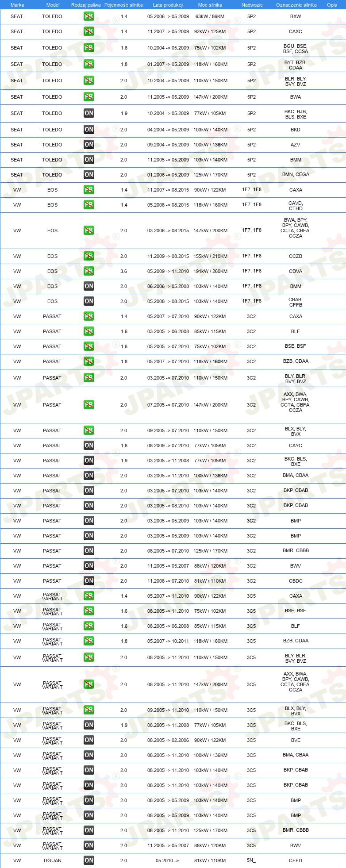Select the CAVD, CTHD engine code cell

[x=296, y=206]
